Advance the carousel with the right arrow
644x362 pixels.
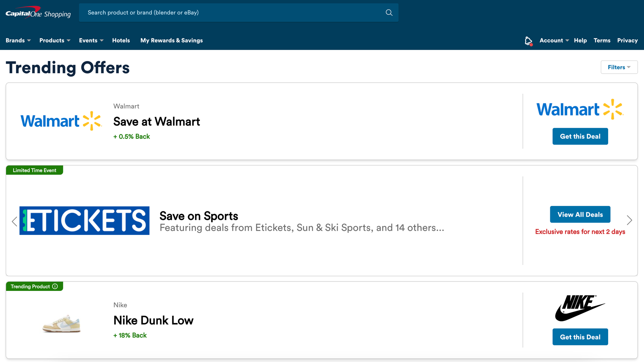click(x=630, y=220)
